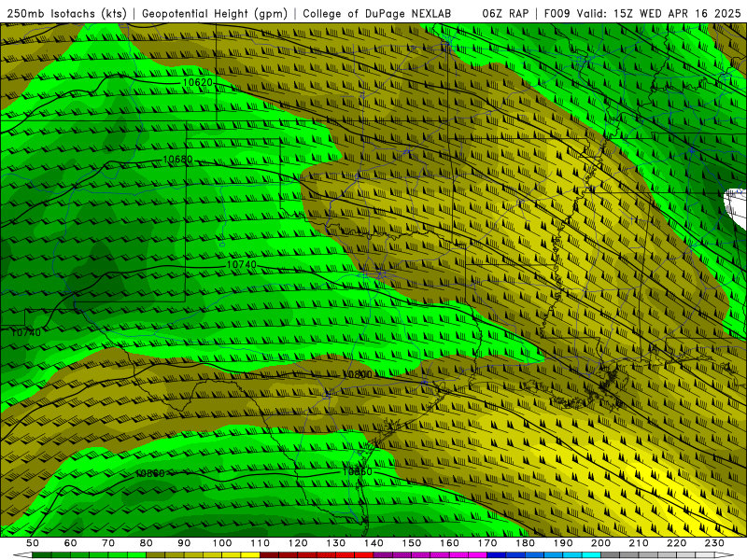Pick the dark gray swatch starting at 200

(x=611, y=555)
